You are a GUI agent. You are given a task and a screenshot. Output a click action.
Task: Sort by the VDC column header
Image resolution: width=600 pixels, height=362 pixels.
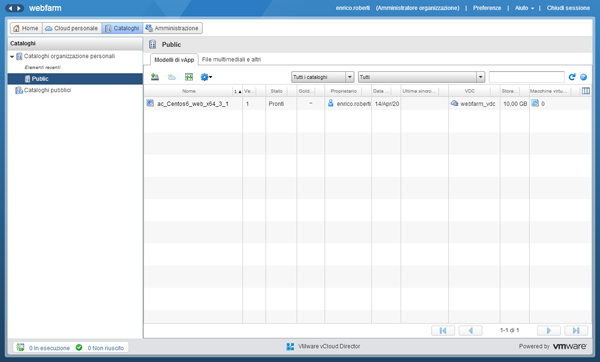470,91
